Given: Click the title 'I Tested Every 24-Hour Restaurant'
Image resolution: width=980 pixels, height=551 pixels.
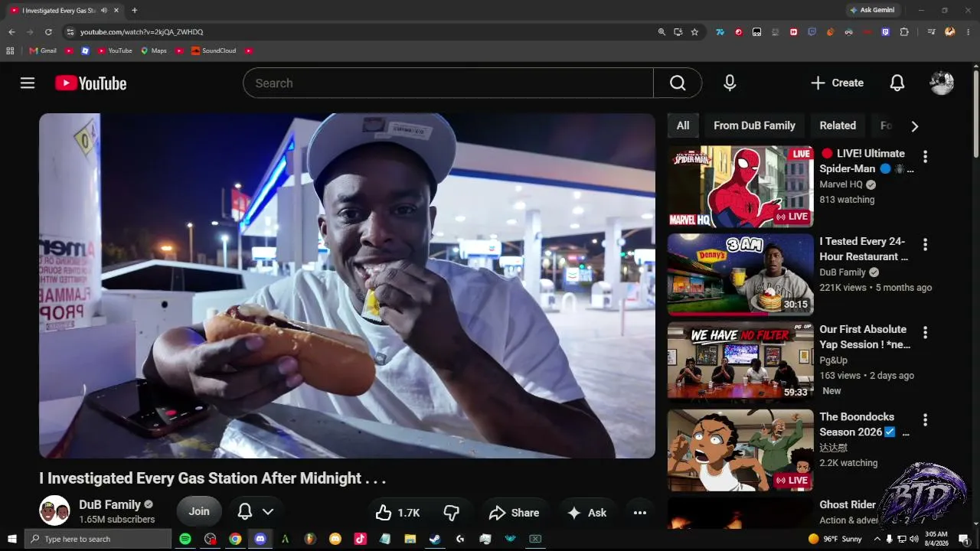Looking at the screenshot, I should pyautogui.click(x=864, y=249).
